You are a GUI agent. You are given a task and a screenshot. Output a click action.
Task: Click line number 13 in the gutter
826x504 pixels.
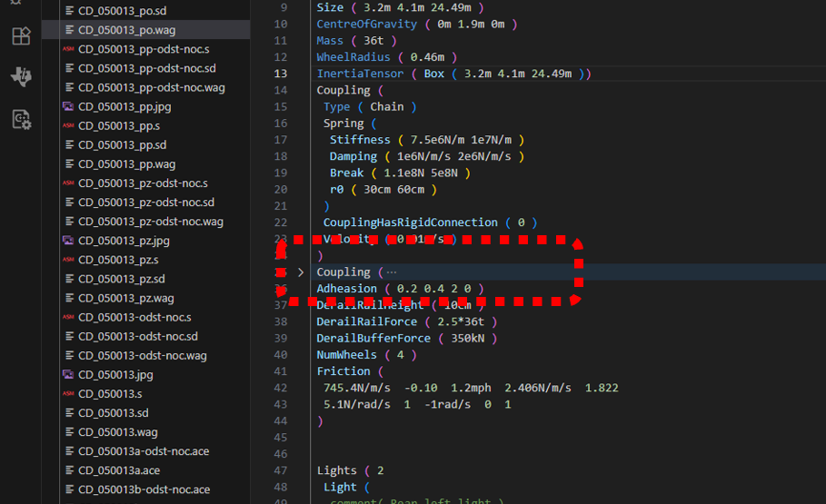tap(280, 74)
